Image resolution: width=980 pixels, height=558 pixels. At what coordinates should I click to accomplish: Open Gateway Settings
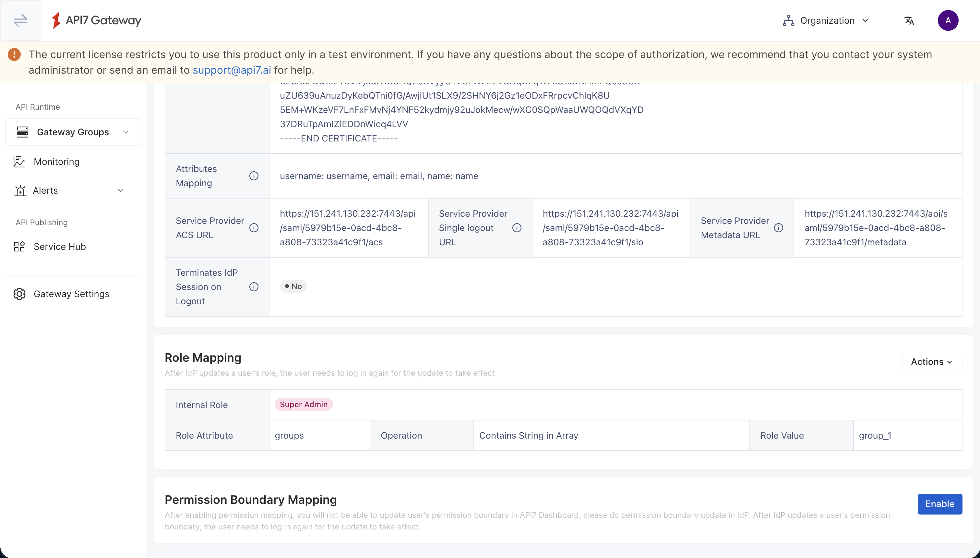pos(71,294)
